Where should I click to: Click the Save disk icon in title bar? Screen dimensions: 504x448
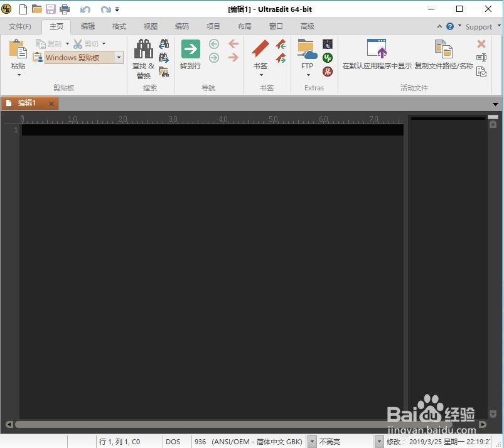click(x=50, y=9)
